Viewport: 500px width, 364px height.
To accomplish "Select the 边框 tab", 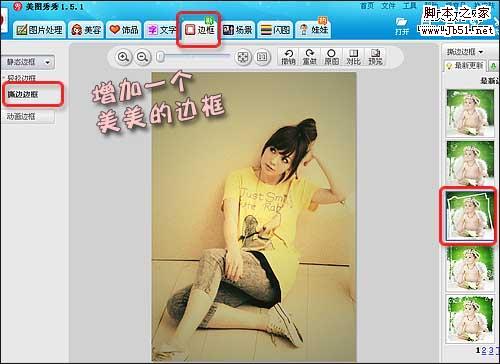I will (x=200, y=30).
